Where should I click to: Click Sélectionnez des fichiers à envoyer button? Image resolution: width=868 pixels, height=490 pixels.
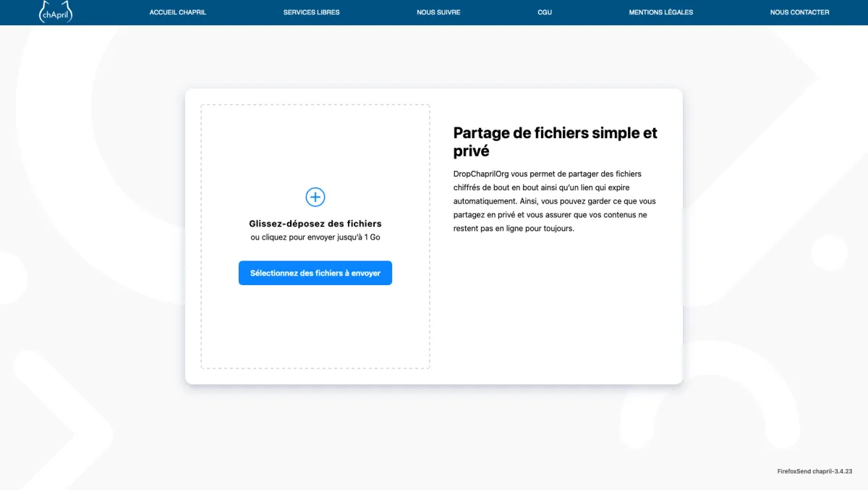tap(315, 273)
